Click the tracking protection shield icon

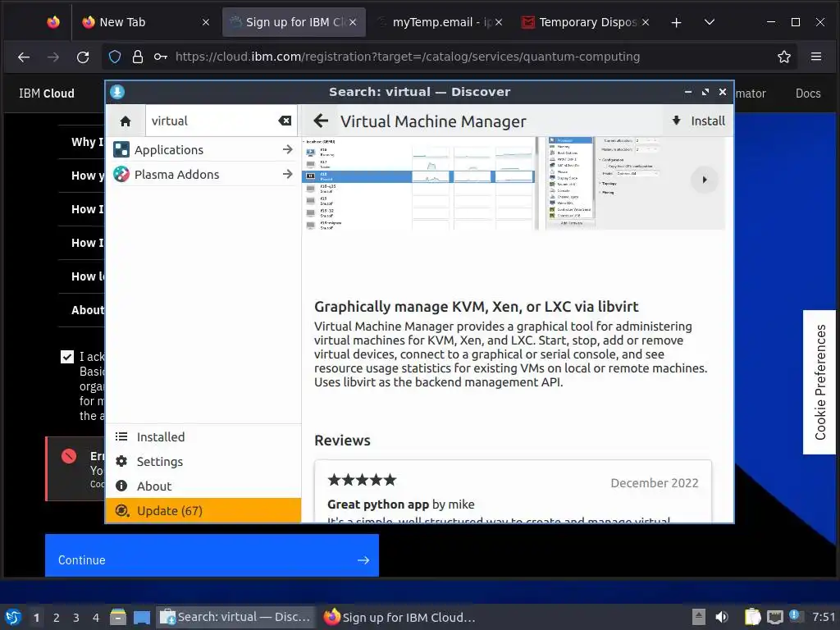click(115, 57)
